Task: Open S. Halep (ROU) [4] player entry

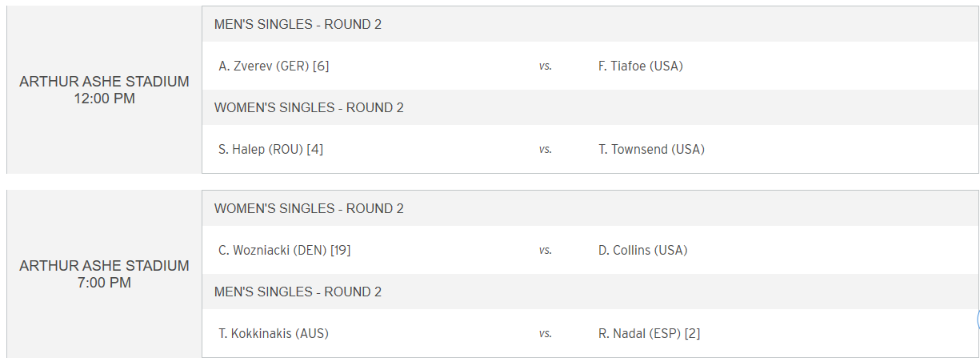Action: (x=270, y=149)
